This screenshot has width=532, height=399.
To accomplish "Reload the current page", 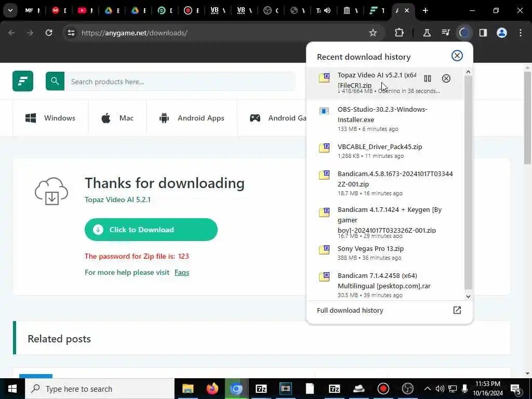I will [49, 33].
